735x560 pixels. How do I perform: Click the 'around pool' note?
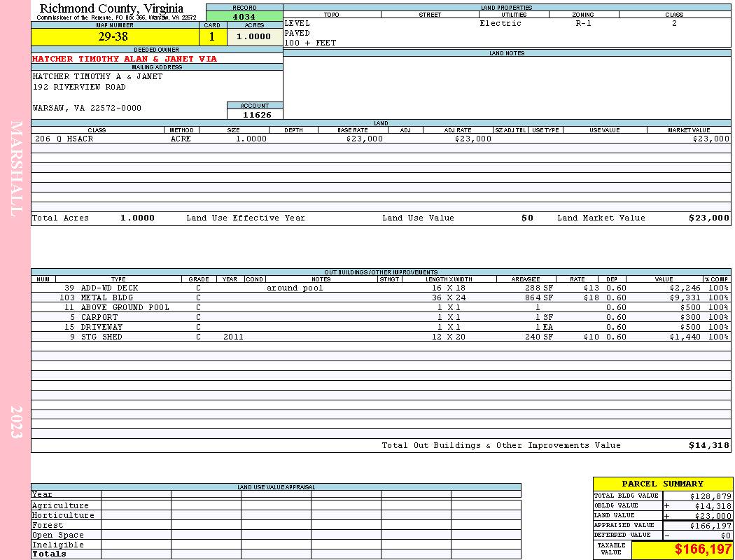[x=295, y=288]
